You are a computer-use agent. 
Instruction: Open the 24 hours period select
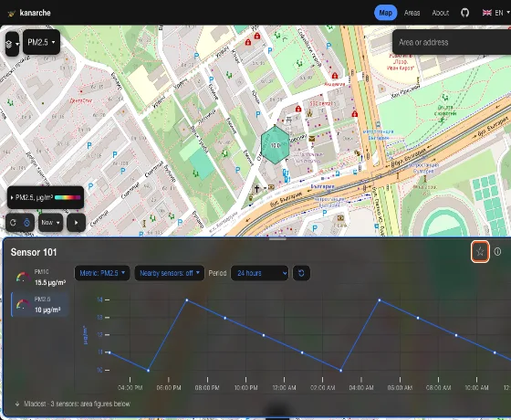tap(260, 273)
